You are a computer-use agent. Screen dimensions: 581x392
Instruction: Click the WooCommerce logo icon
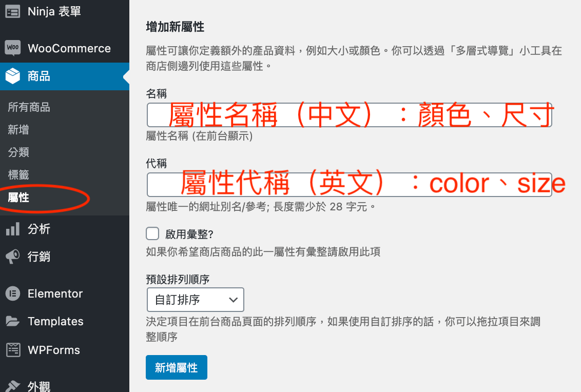(x=13, y=48)
